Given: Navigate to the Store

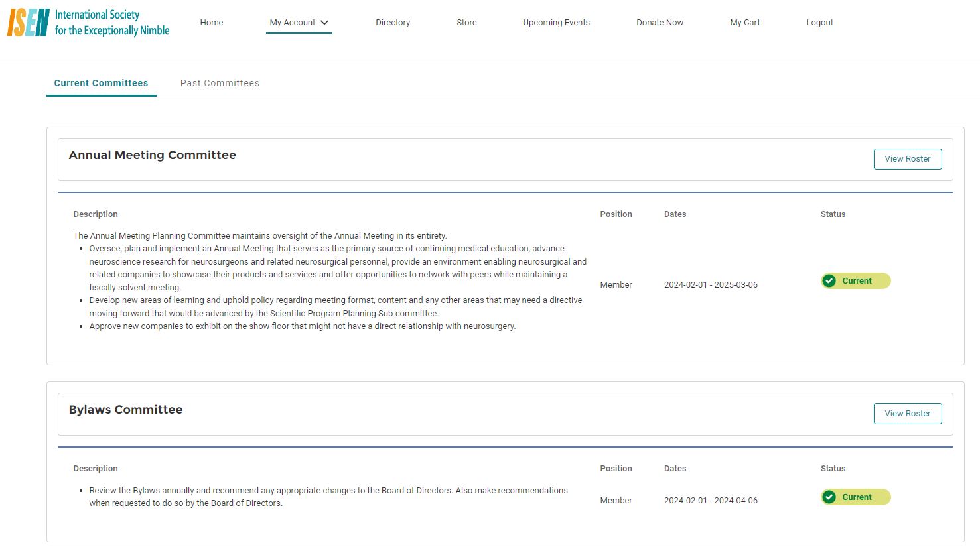Looking at the screenshot, I should point(466,23).
